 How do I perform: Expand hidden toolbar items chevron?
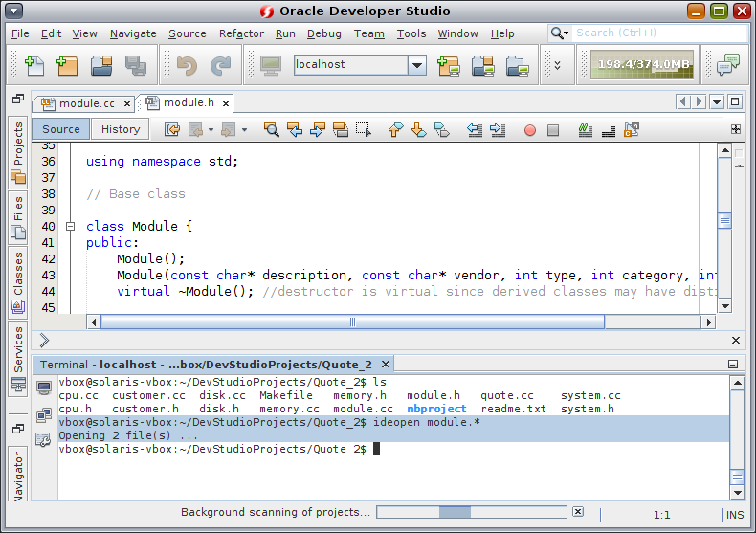(x=557, y=65)
